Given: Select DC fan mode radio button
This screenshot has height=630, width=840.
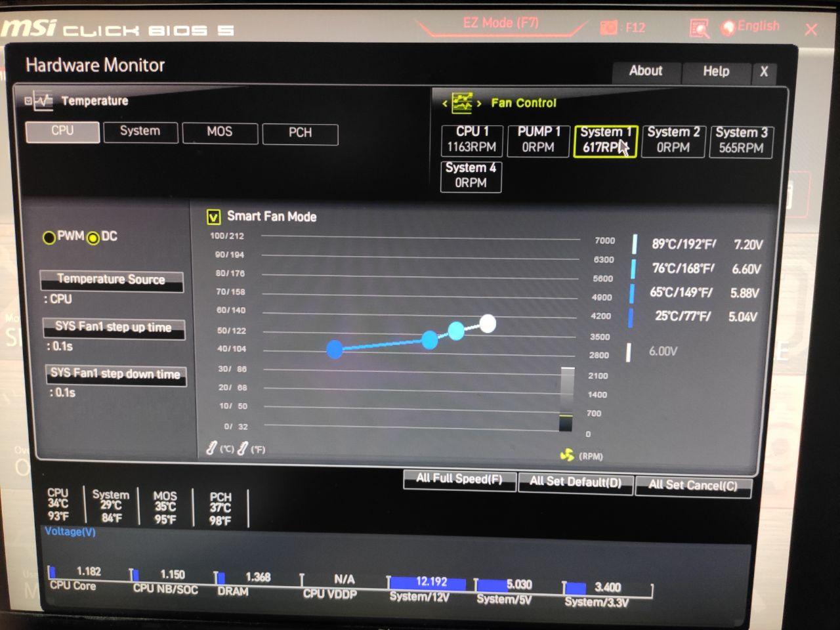Looking at the screenshot, I should (93, 238).
